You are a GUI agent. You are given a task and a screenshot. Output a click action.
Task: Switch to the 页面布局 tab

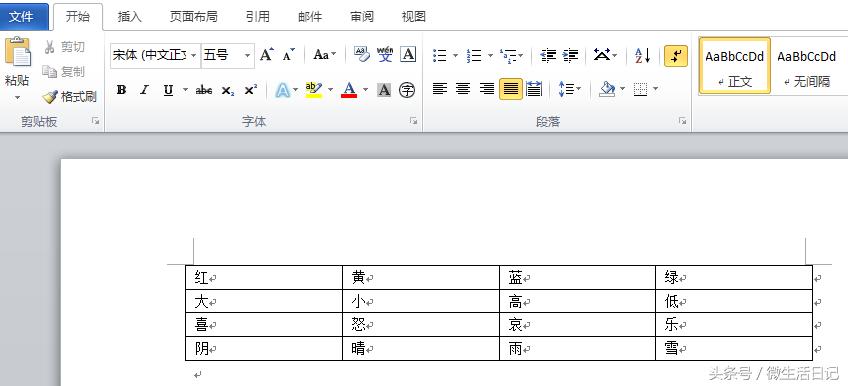[x=194, y=17]
